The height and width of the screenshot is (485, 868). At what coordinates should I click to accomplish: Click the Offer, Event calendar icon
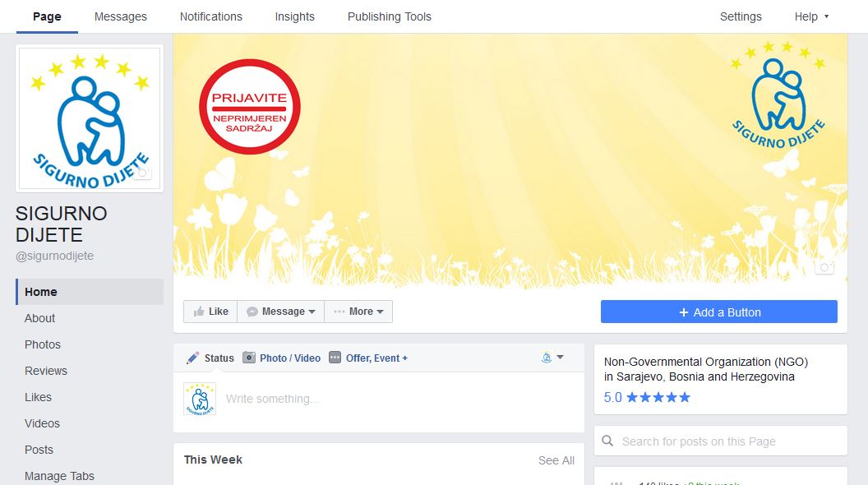pyautogui.click(x=335, y=358)
